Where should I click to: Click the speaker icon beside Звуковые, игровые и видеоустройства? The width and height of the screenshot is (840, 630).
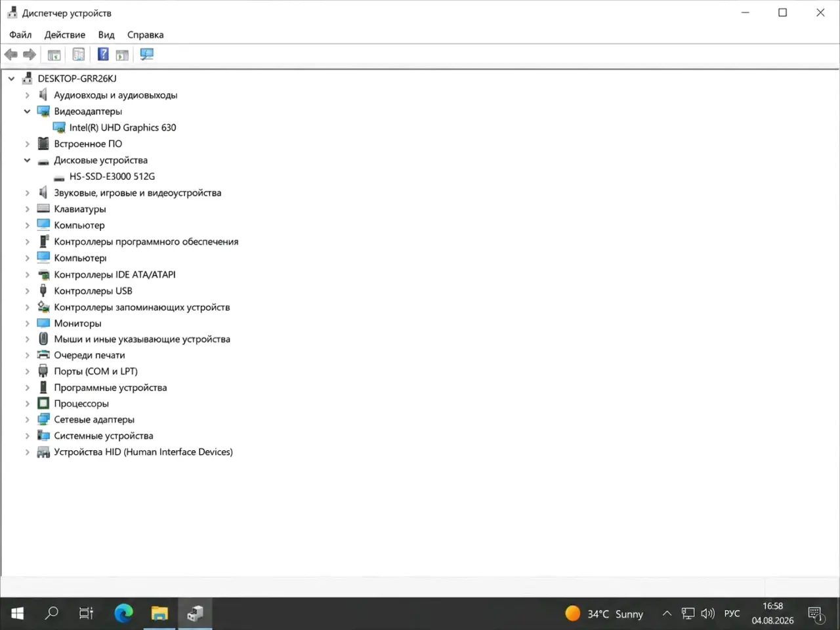(x=43, y=192)
